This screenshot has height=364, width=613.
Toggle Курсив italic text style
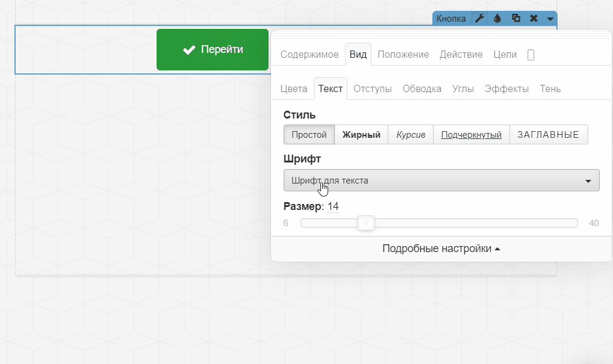(411, 135)
